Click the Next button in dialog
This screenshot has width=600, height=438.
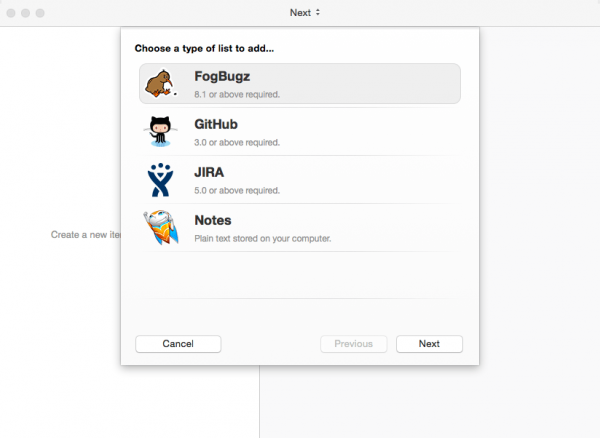(429, 344)
